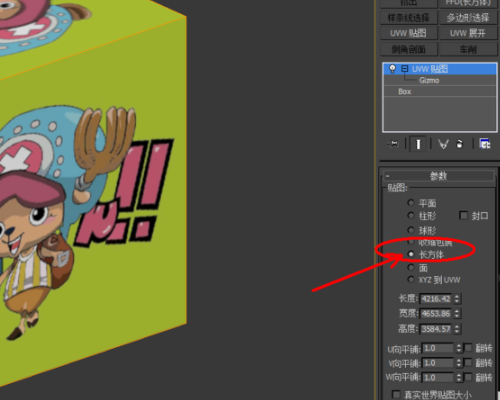Click the Pin Stack icon
This screenshot has height=400, width=500.
(393, 144)
